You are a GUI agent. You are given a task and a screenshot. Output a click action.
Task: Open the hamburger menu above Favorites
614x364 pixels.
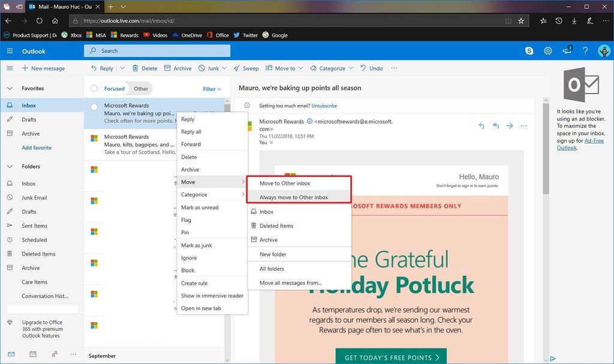click(10, 68)
